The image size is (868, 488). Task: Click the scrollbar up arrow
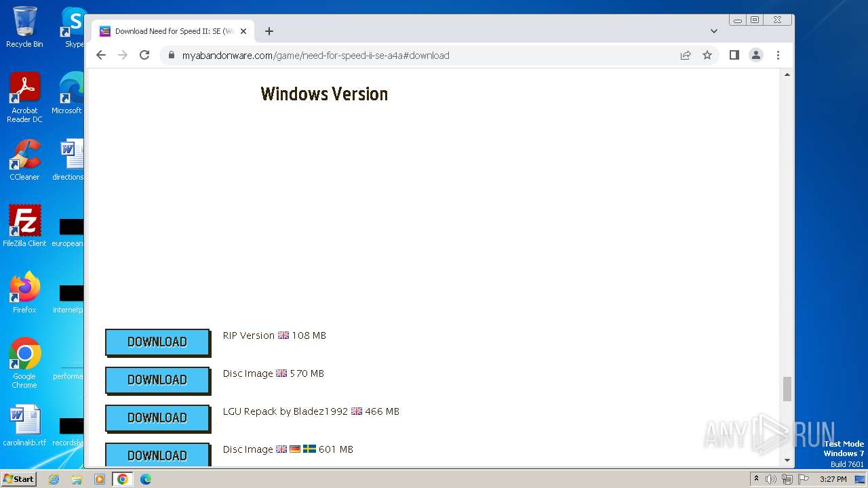click(787, 75)
